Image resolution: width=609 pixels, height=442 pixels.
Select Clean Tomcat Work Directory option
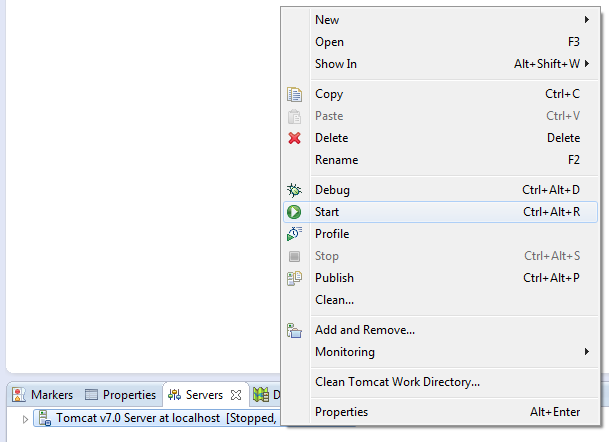point(397,382)
